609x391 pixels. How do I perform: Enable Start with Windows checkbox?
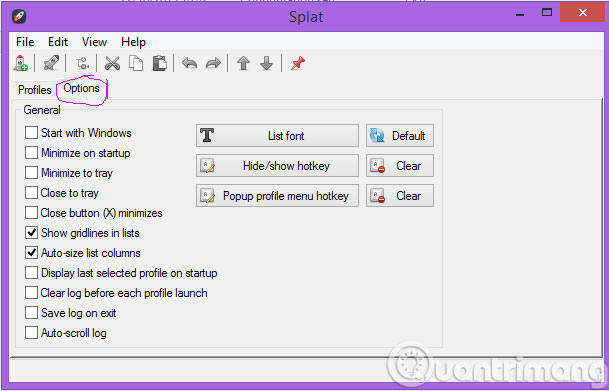click(x=31, y=133)
